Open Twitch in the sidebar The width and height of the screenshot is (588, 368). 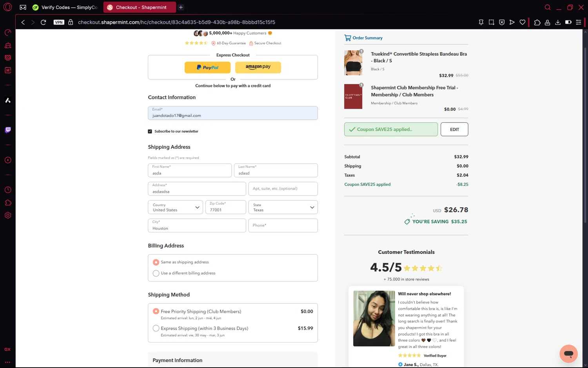click(x=7, y=130)
